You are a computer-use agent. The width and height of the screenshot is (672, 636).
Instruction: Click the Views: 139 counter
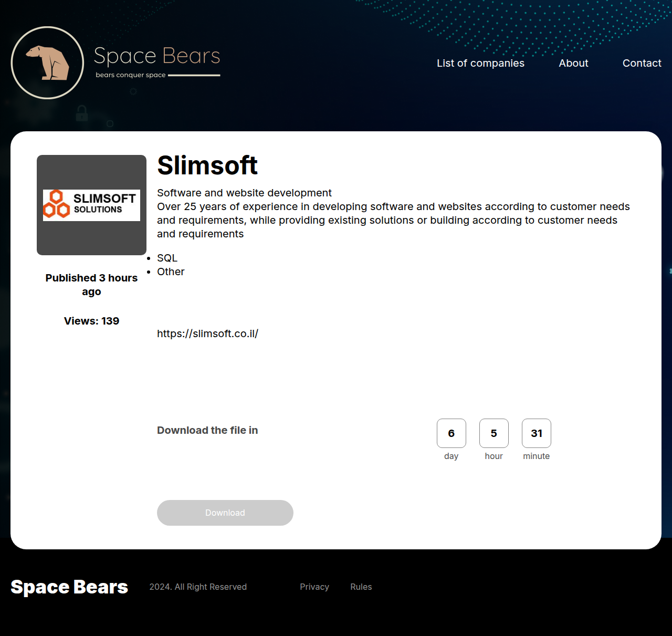coord(91,321)
